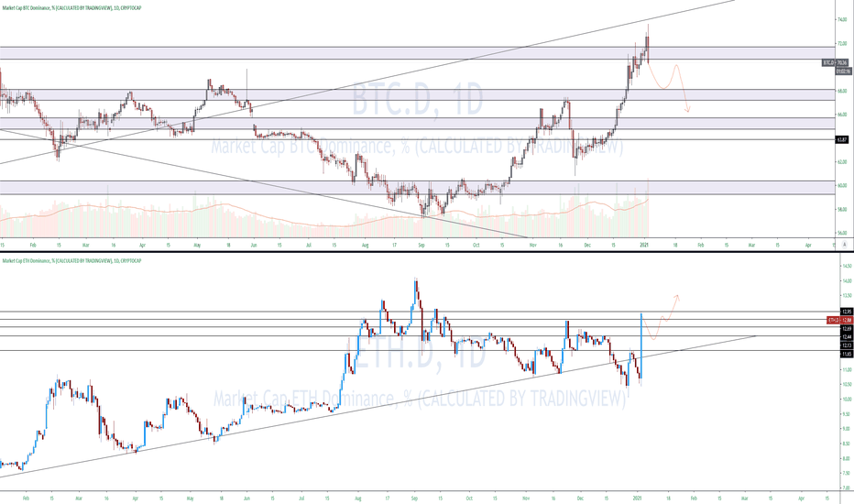The width and height of the screenshot is (854, 504).
Task: Click 'May' on the BTC chart time axis
Action: (197, 246)
